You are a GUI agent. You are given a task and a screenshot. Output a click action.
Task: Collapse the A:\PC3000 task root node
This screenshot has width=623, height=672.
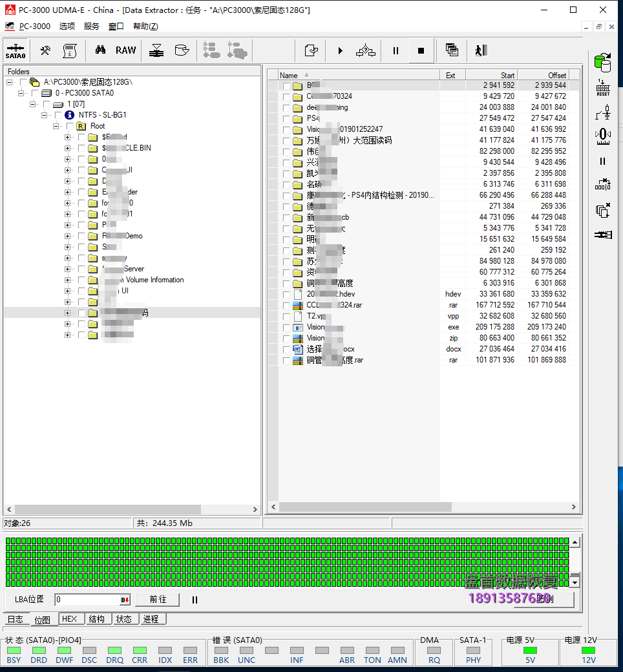(10, 82)
